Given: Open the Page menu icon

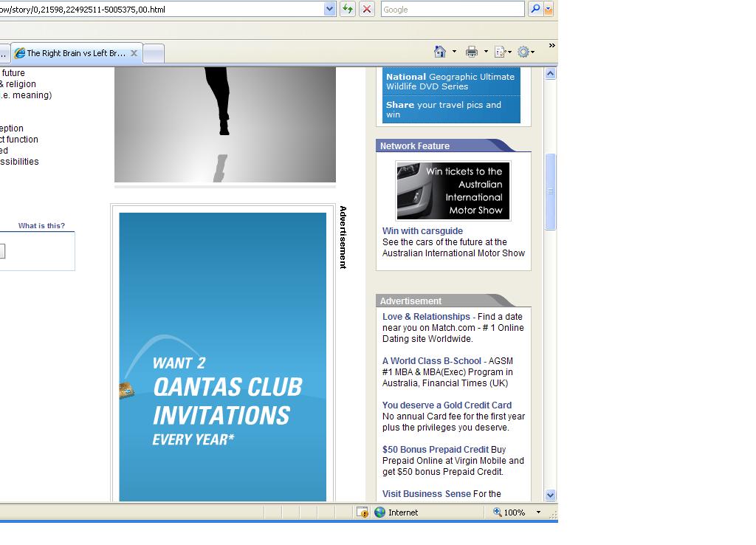Looking at the screenshot, I should click(x=503, y=52).
